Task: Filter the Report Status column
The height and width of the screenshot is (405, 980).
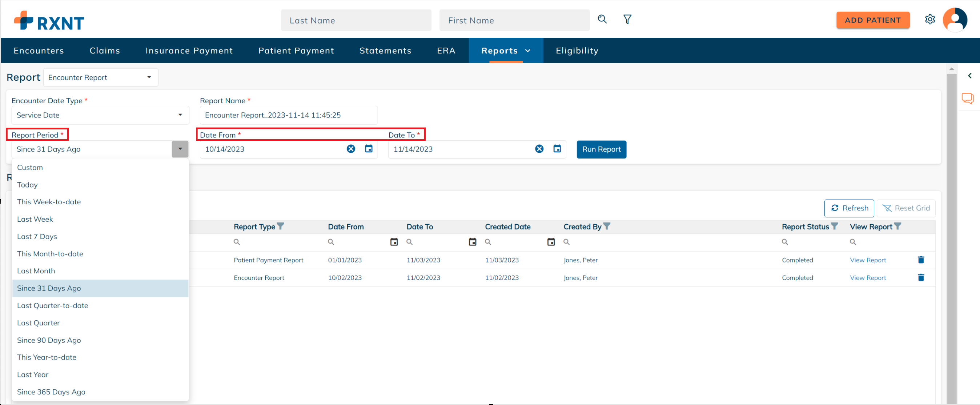Action: pyautogui.click(x=834, y=226)
